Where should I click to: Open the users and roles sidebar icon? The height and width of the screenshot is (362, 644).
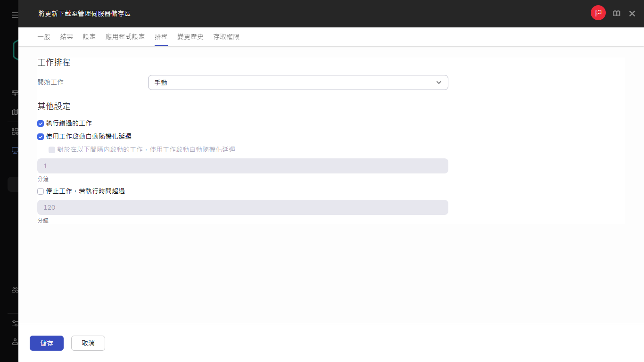click(x=14, y=289)
